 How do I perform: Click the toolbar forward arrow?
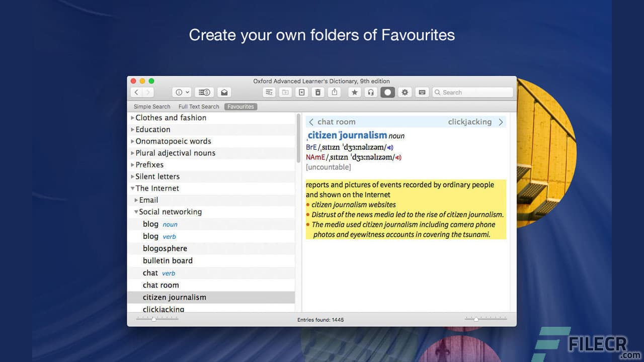pos(148,93)
